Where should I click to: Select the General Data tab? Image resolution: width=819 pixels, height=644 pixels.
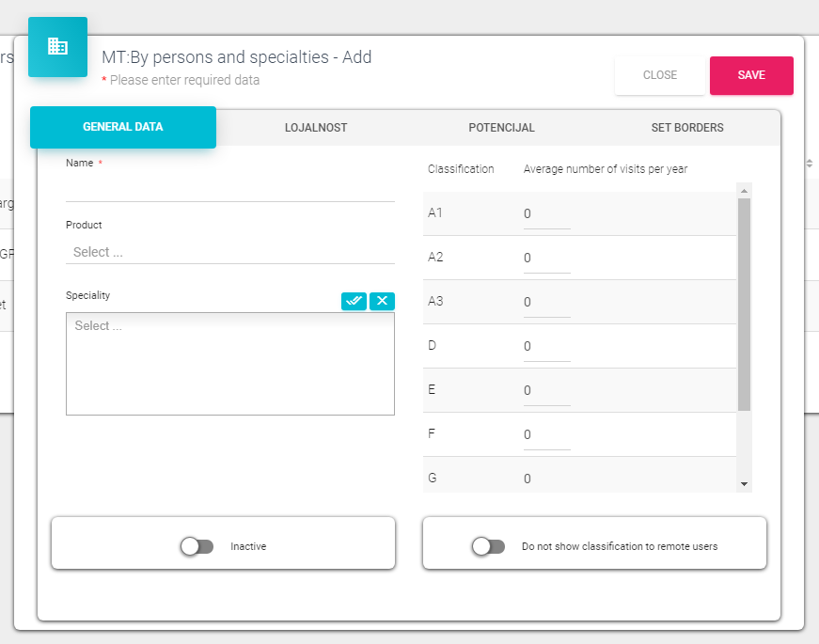[x=123, y=127]
